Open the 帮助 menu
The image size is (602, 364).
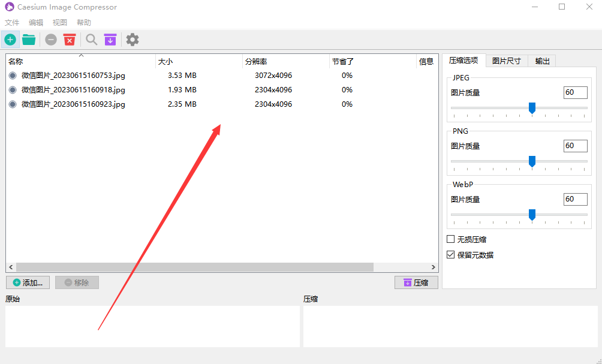coord(84,23)
